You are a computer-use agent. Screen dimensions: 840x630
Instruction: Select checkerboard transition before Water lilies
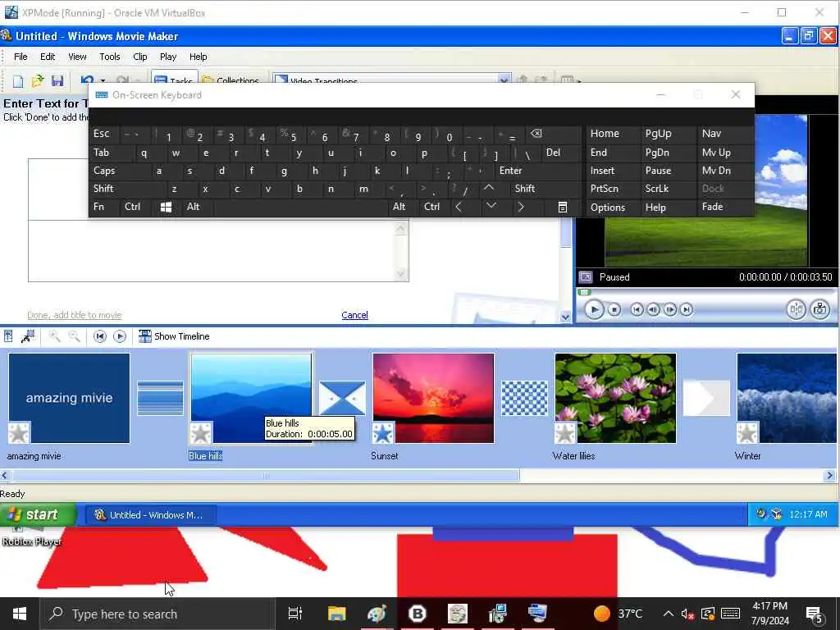tap(524, 398)
